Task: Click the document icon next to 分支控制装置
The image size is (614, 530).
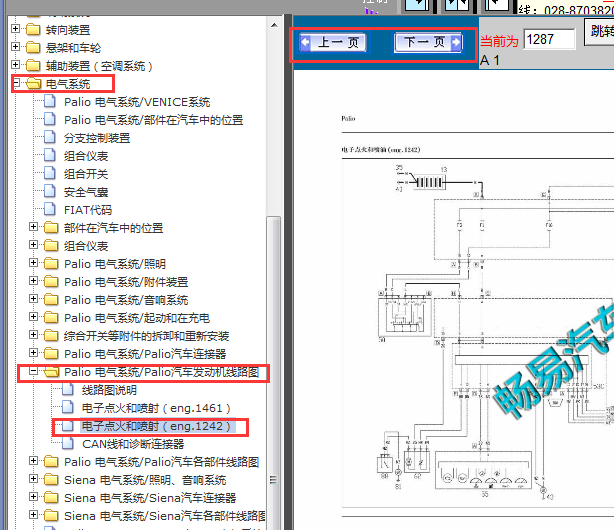Action: pyautogui.click(x=50, y=137)
